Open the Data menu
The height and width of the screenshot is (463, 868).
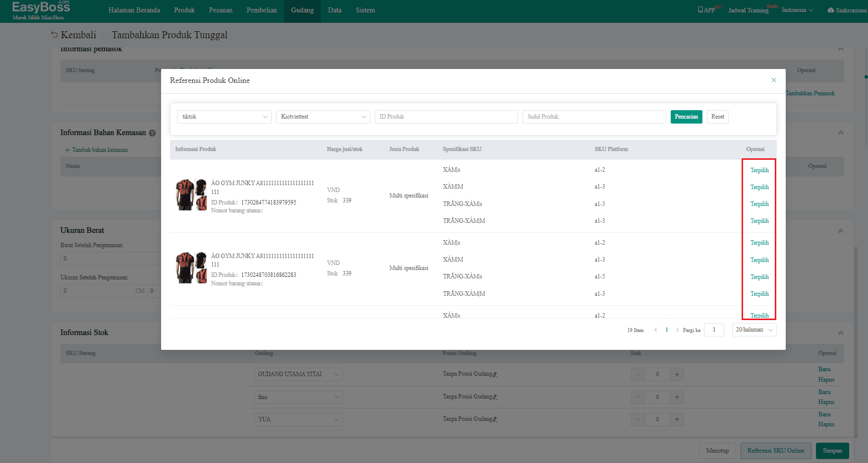[x=335, y=10]
